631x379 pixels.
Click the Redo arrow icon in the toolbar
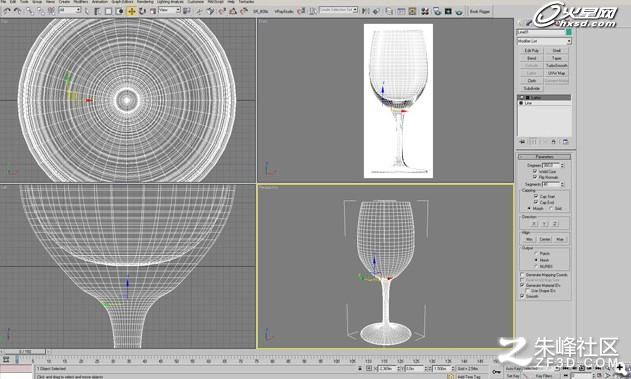click(18, 12)
